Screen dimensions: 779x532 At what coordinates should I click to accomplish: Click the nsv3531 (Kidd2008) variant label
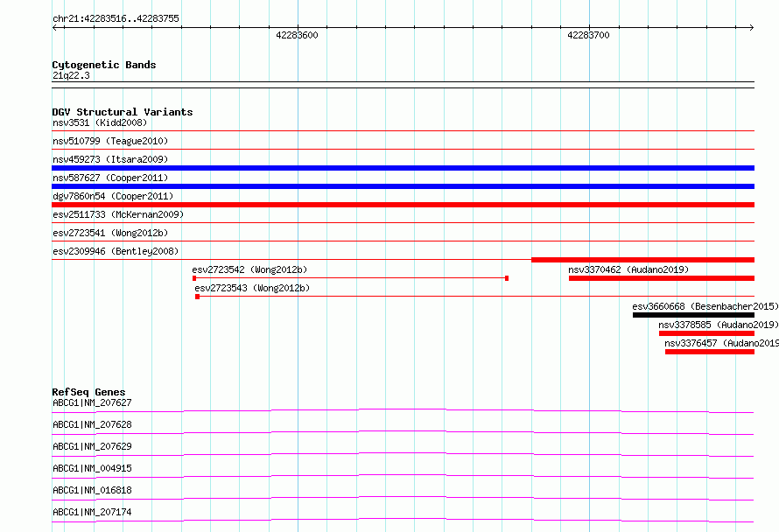(100, 122)
